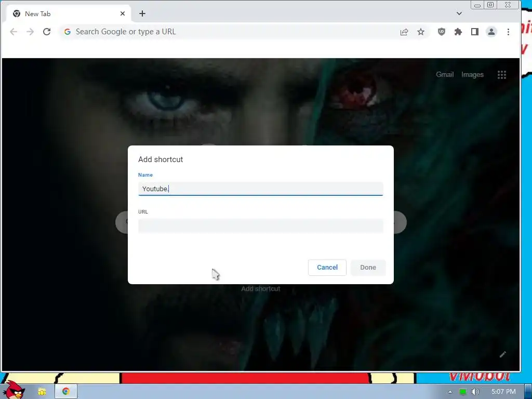Select the Chrome taskbar button
The height and width of the screenshot is (399, 532).
point(66,391)
